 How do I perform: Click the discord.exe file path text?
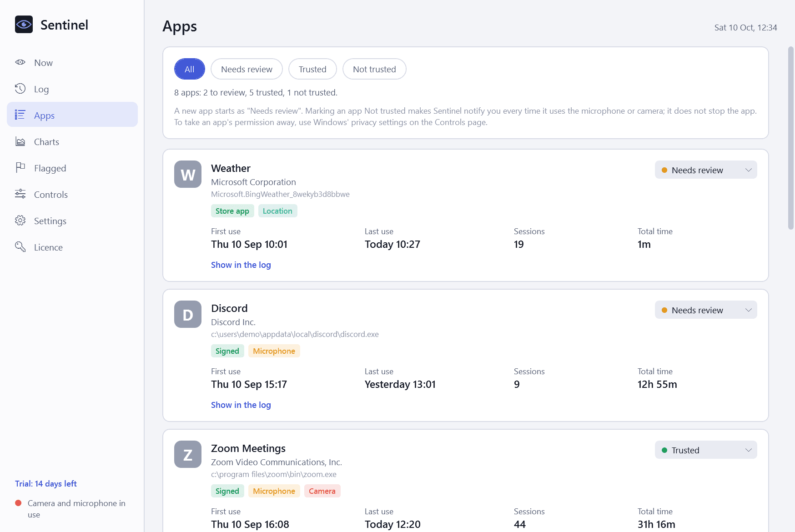(295, 334)
